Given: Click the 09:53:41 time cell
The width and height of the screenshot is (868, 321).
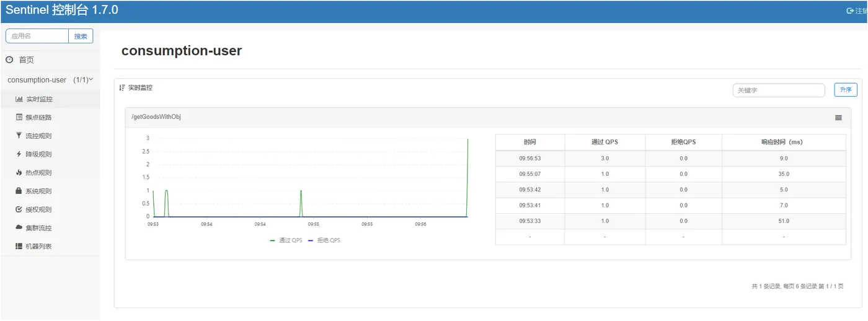Looking at the screenshot, I should point(530,205).
